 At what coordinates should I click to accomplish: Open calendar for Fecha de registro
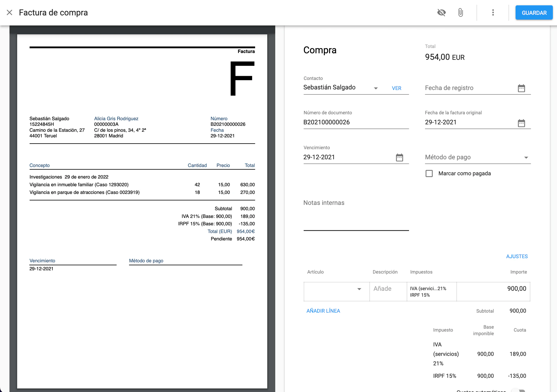521,88
